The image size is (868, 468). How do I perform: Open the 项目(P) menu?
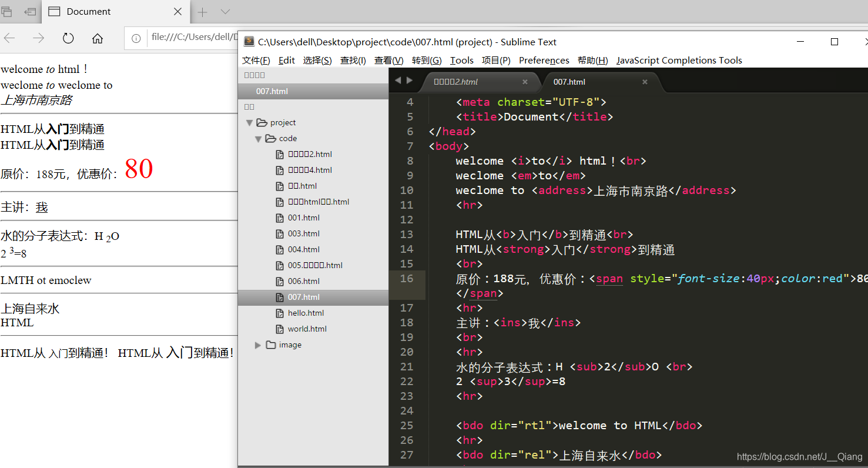tap(497, 61)
